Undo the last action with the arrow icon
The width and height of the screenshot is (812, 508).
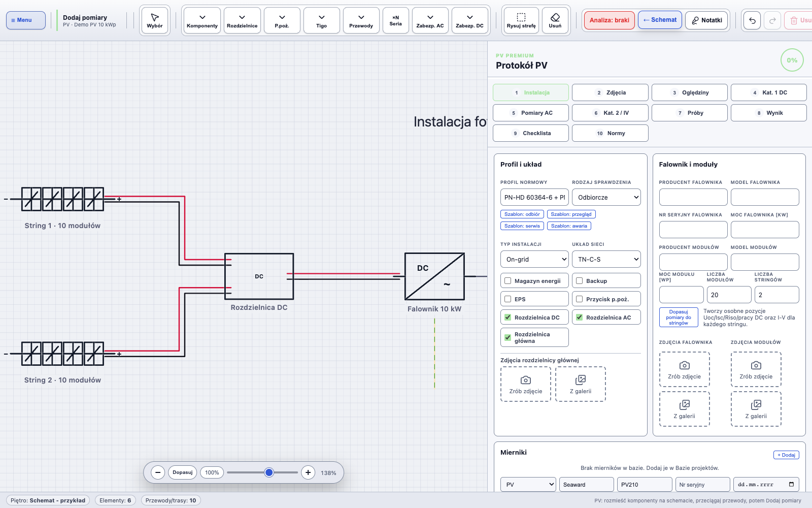tap(752, 20)
